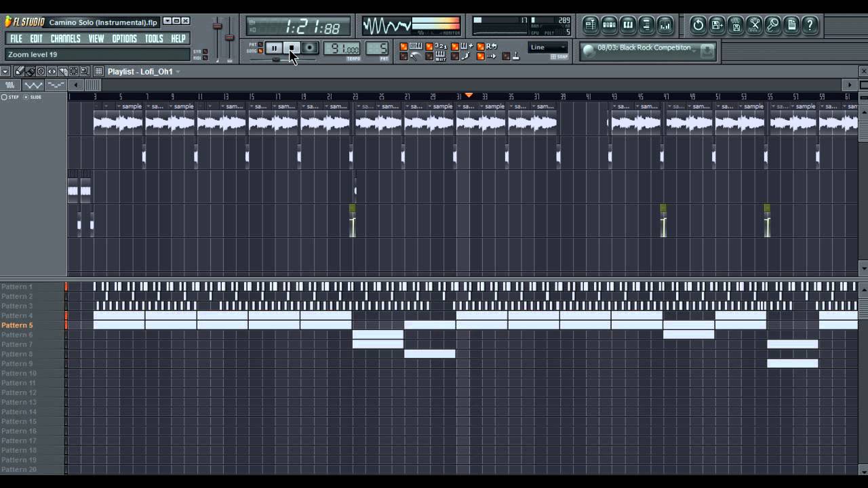
Task: Stop playback with the stop button
Action: pyautogui.click(x=292, y=48)
